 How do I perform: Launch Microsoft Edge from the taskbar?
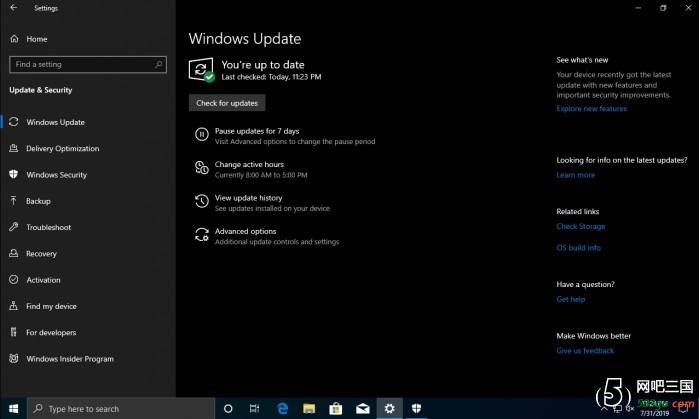click(282, 408)
